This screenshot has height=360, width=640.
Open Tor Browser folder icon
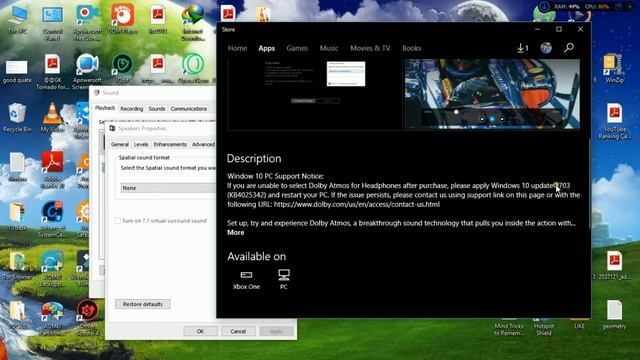pyautogui.click(x=17, y=265)
